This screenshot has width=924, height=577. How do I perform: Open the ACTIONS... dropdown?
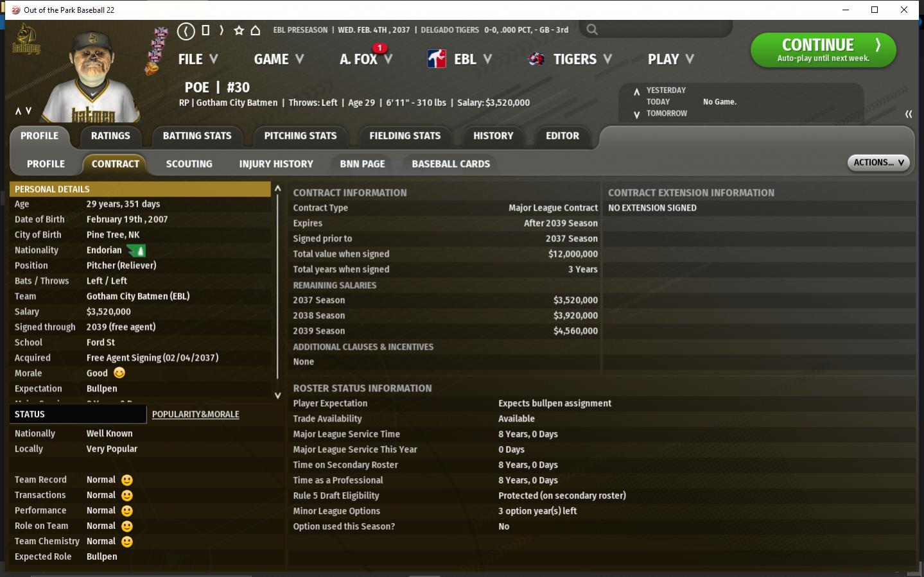click(878, 163)
